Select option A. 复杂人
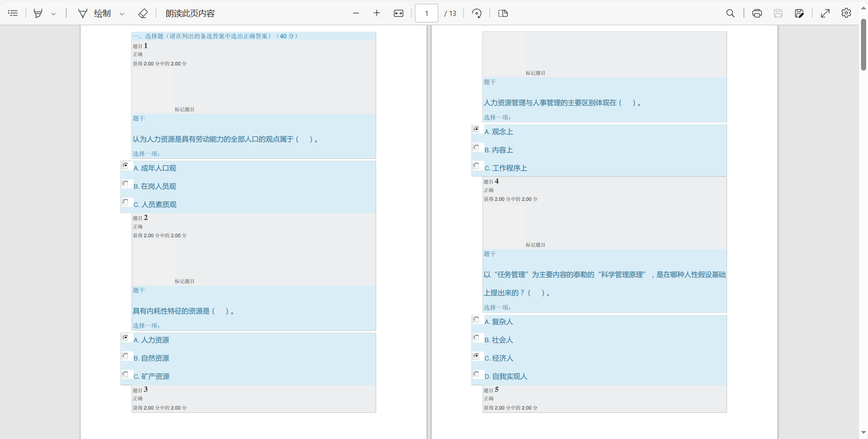The image size is (868, 439). coord(476,319)
